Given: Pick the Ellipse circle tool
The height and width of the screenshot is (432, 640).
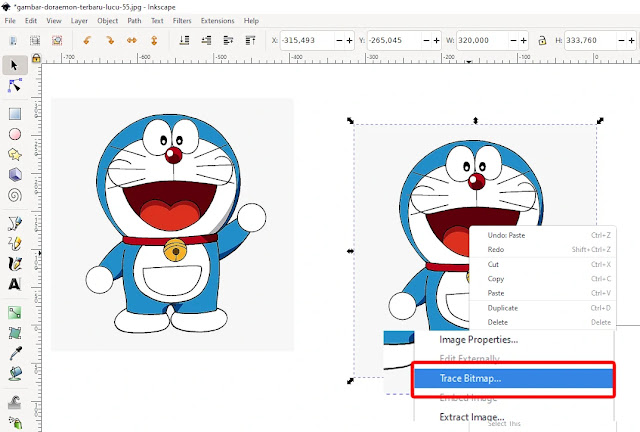Looking at the screenshot, I should 15,134.
